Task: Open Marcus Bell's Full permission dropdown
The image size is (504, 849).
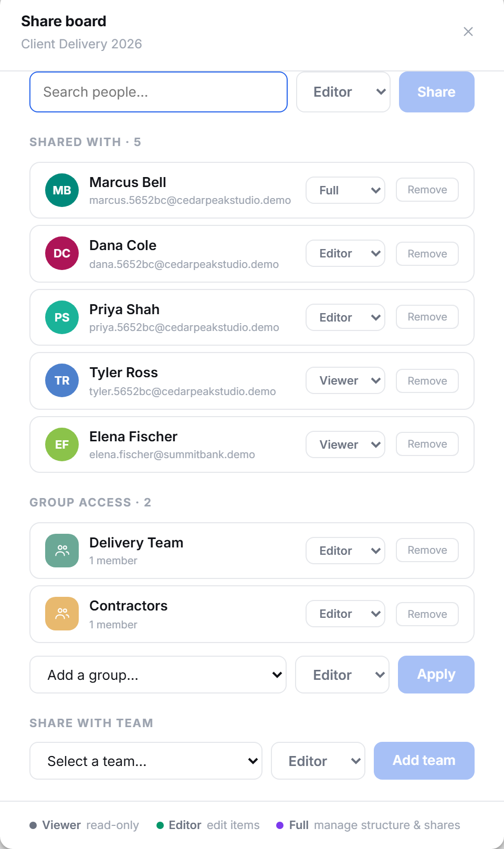Action: 345,190
